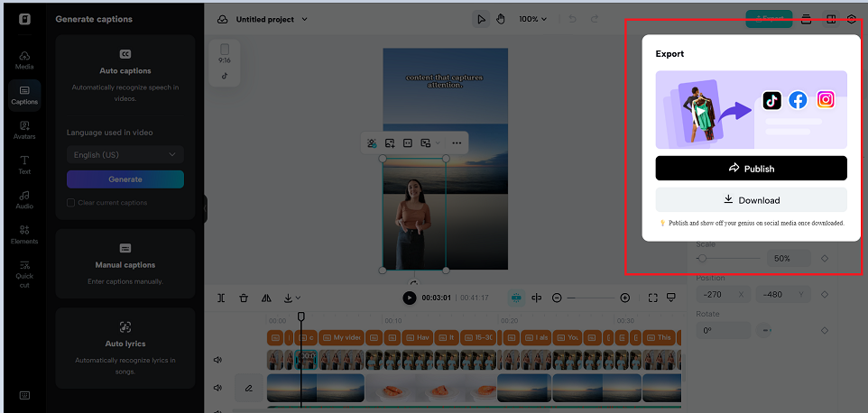The image size is (868, 413).
Task: Add a Rotate keyframe diamond
Action: 825,331
